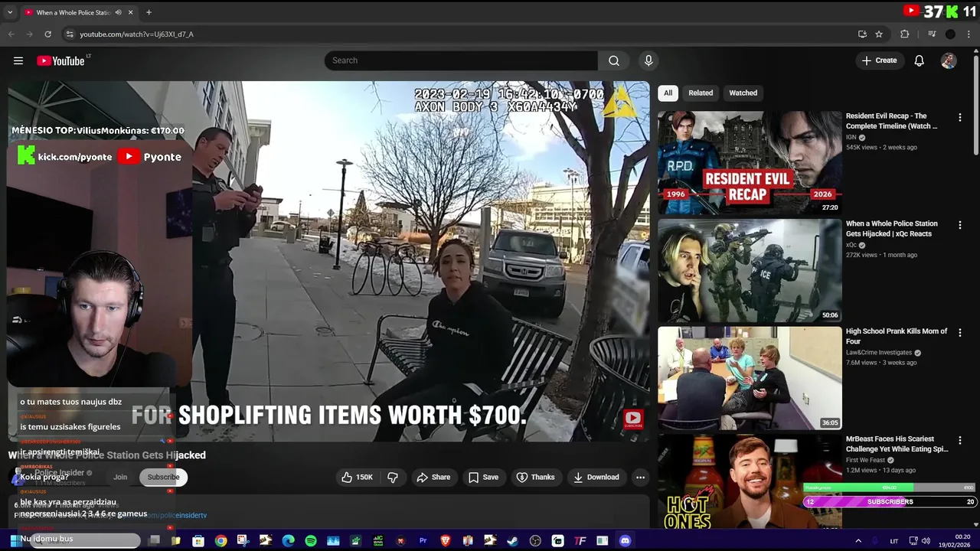Viewport: 980px width, 551px height.
Task: Share the video
Action: coord(433,477)
